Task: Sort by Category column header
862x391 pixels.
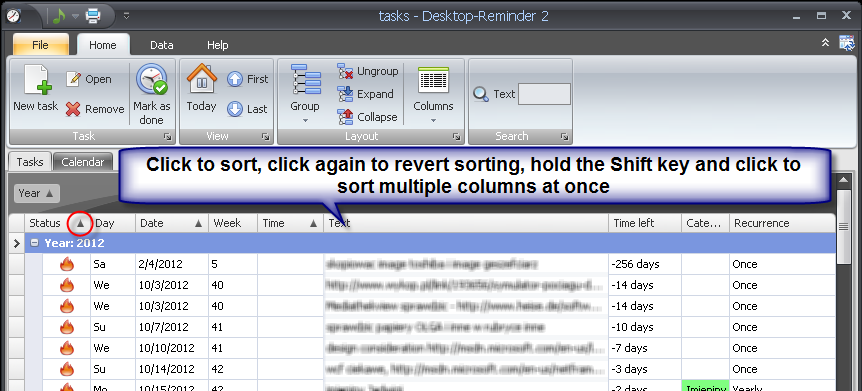Action: click(x=705, y=223)
